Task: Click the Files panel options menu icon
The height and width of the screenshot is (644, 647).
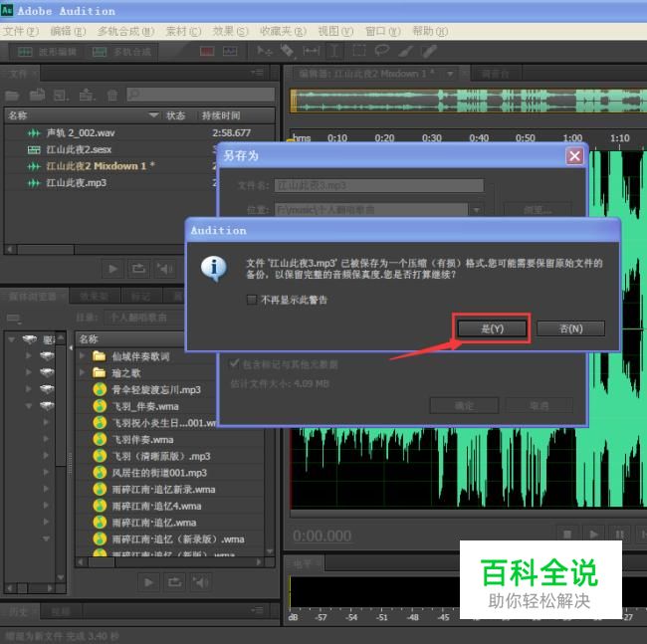Action: point(257,73)
